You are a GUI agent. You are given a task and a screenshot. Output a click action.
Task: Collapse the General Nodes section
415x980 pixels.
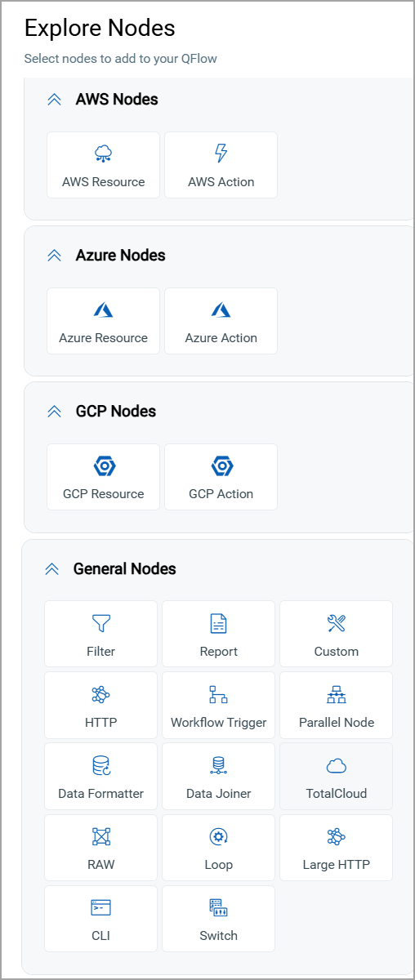[x=52, y=569]
